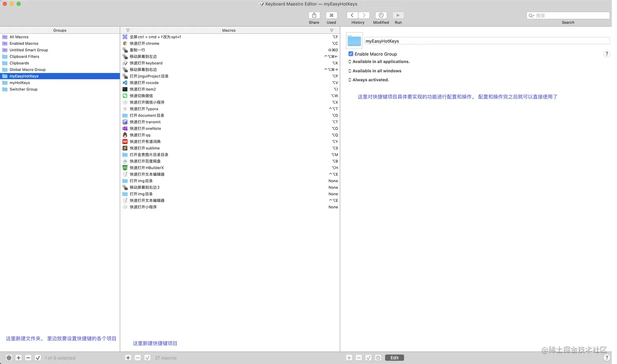Select macro 移动屏幕到左边
617x364 pixels.
click(230, 56)
